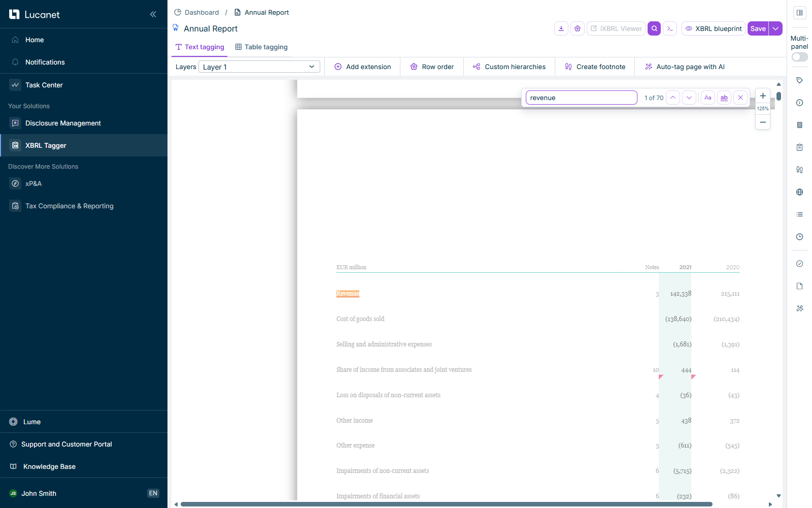The width and height of the screenshot is (812, 508).
Task: Expand the Save options arrow
Action: point(775,28)
